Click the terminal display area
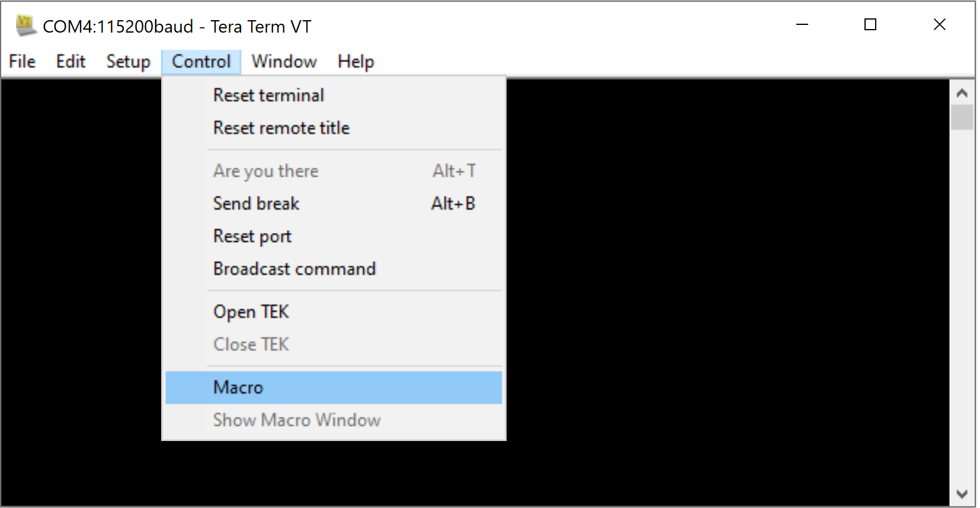980x508 pixels. (x=711, y=296)
